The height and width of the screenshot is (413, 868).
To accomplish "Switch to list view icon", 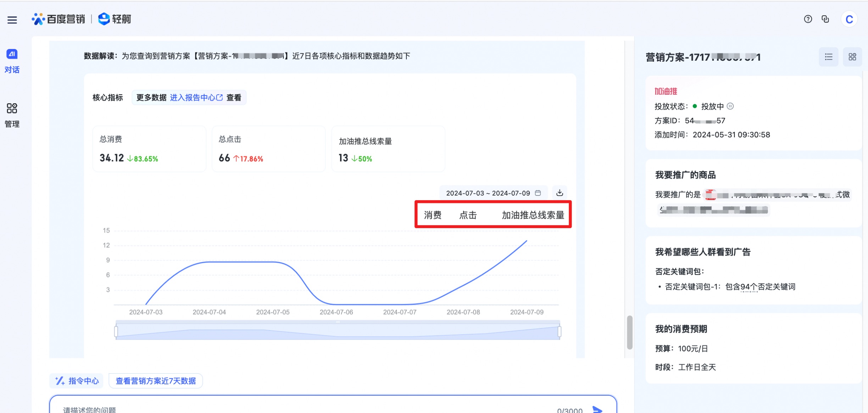I will tap(828, 57).
